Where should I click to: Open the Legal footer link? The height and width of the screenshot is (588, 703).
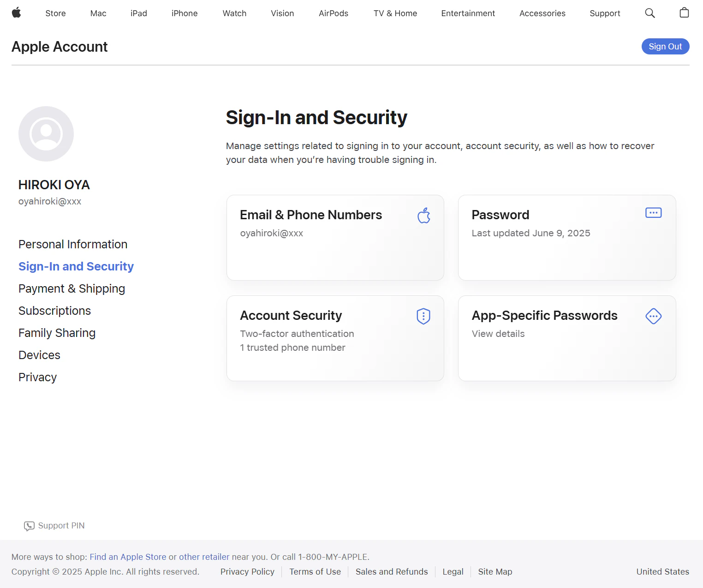click(453, 572)
